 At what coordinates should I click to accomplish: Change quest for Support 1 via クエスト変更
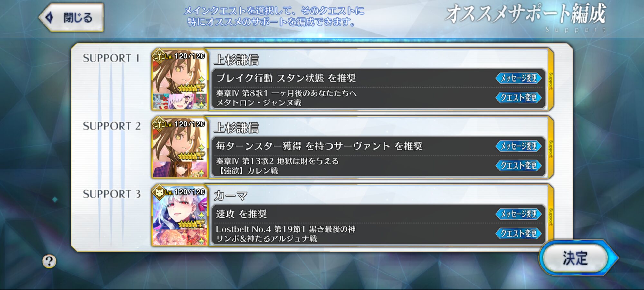[x=519, y=97]
